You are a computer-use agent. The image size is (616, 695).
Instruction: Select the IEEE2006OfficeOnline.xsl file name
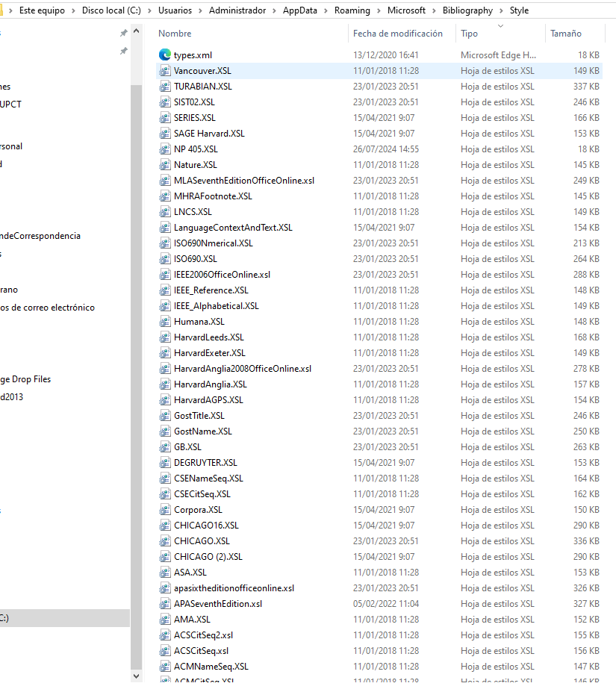223,275
